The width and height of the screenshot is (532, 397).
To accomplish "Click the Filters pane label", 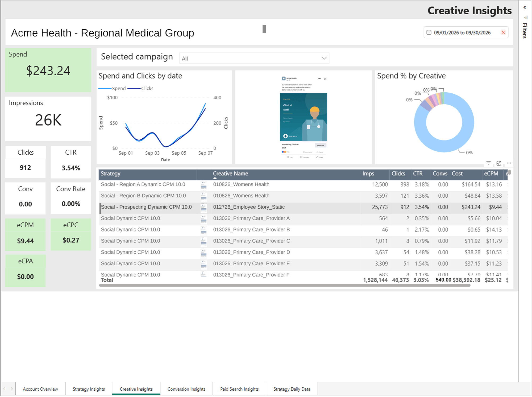I will [x=525, y=31].
